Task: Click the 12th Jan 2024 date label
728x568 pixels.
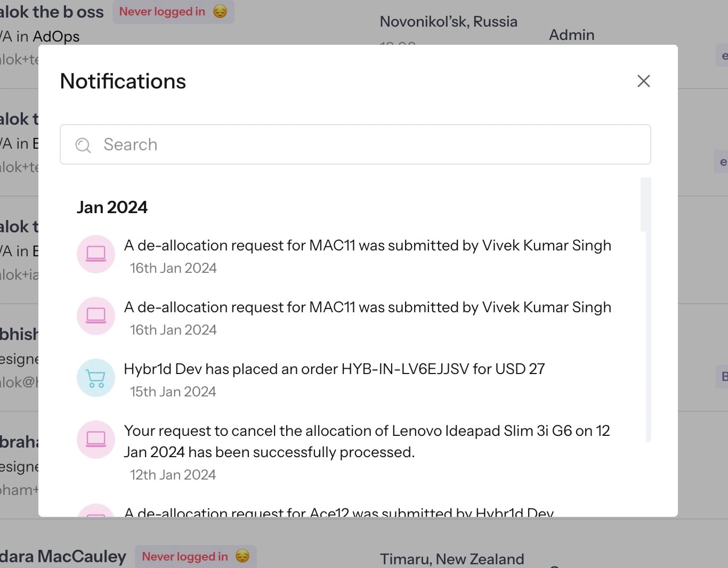Action: [x=173, y=475]
